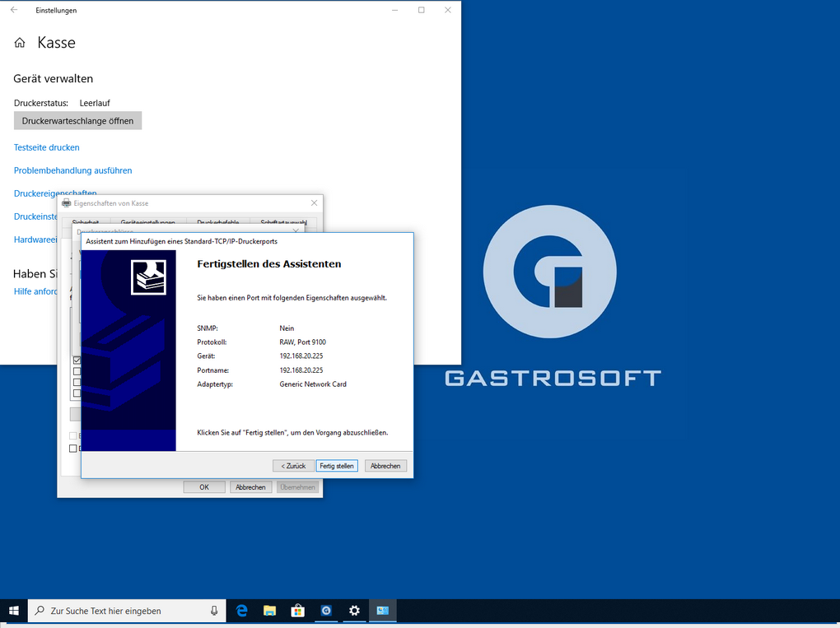Screen dimensions: 840x628
Task: Go to Settings home via house icon
Action: click(20, 43)
